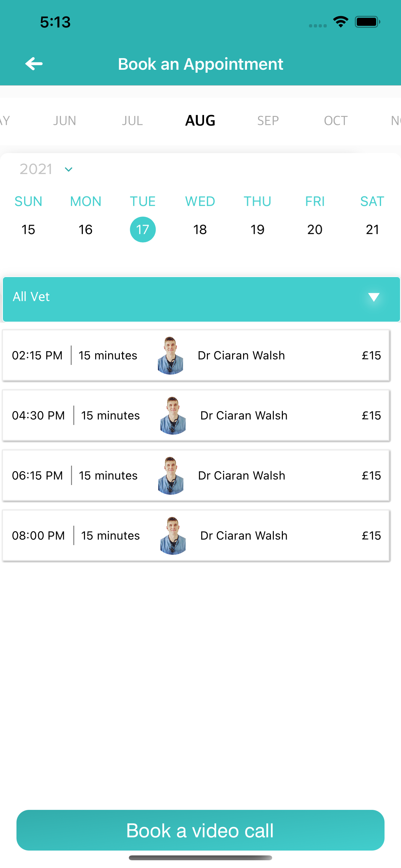401x868 pixels.
Task: Switch to the JUL month
Action: click(132, 121)
